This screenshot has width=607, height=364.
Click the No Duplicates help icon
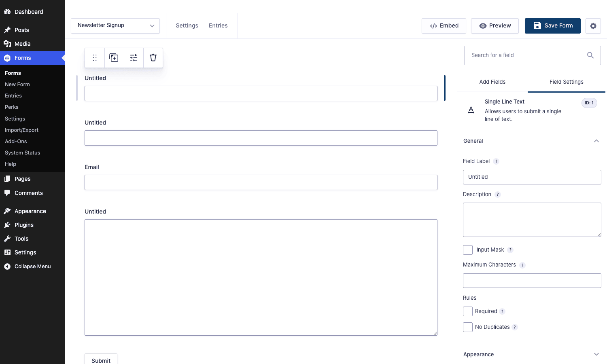(x=515, y=327)
